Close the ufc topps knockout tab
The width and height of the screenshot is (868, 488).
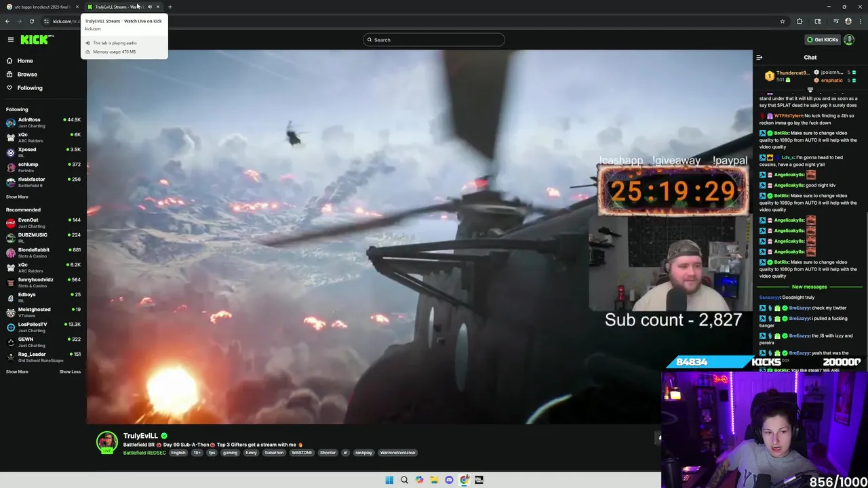[x=77, y=7]
